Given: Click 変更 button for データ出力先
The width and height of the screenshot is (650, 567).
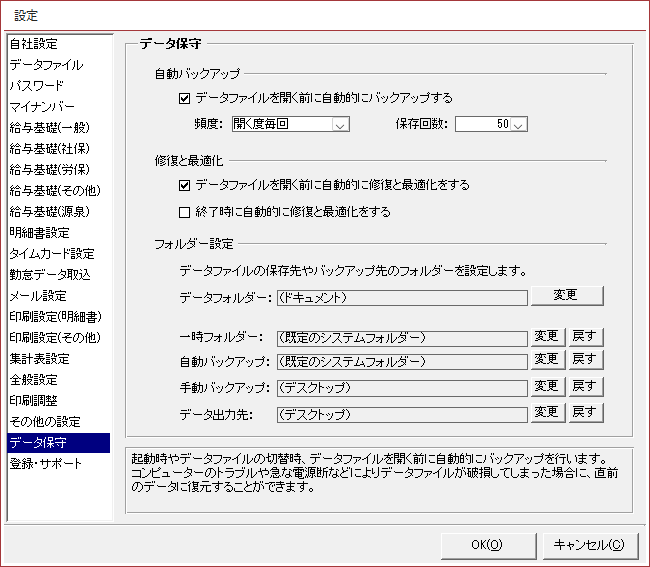Looking at the screenshot, I should coord(547,411).
